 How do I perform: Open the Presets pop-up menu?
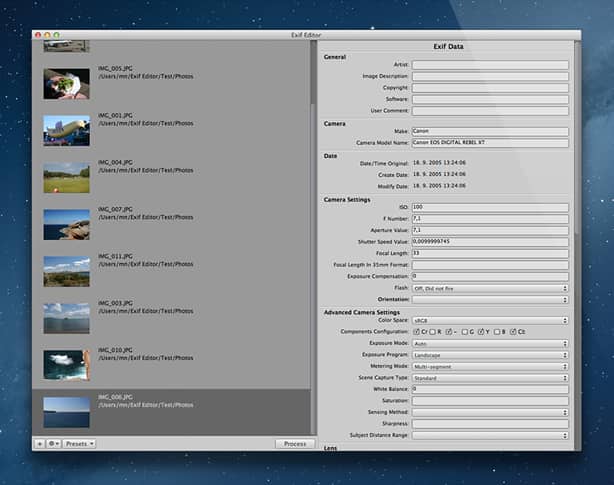tap(80, 443)
